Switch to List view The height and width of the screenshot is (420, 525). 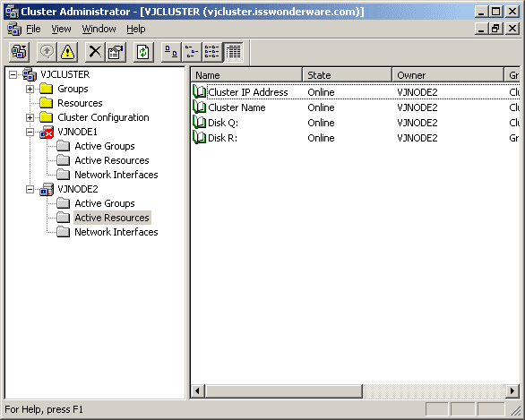(x=212, y=52)
